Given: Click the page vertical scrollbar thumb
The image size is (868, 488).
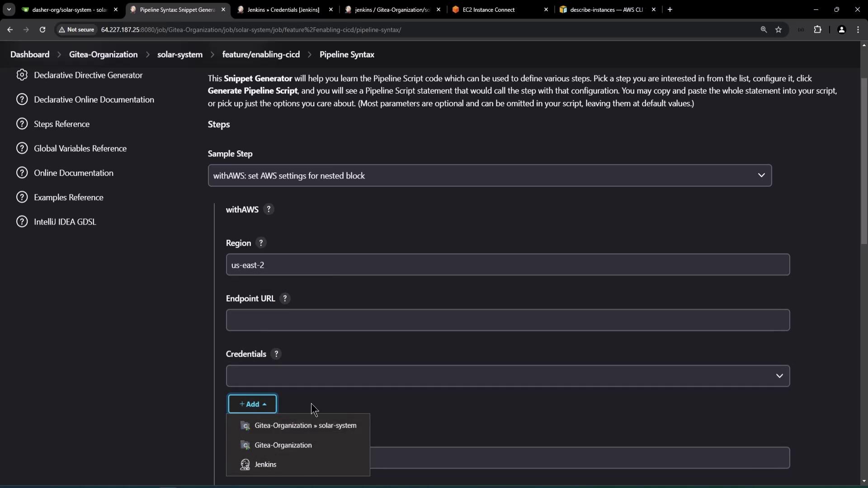Looking at the screenshot, I should (x=863, y=160).
